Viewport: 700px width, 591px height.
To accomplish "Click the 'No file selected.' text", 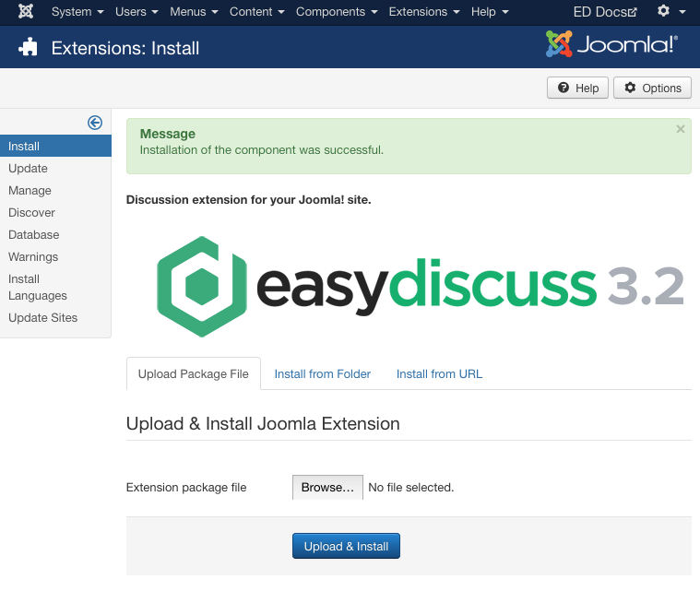I will [411, 488].
